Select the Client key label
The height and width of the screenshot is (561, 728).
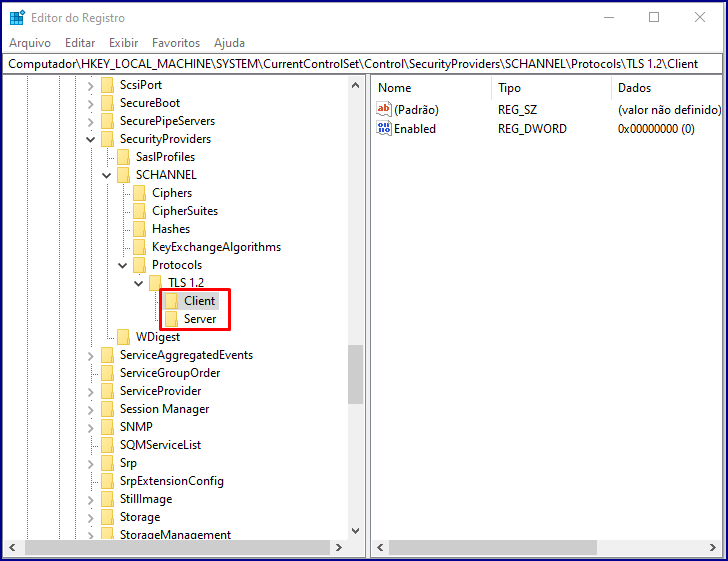200,301
